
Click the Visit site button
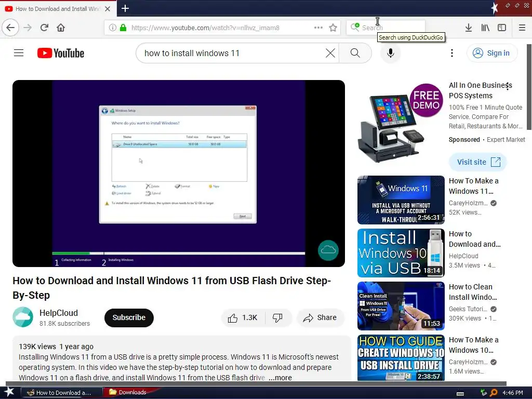coord(478,162)
